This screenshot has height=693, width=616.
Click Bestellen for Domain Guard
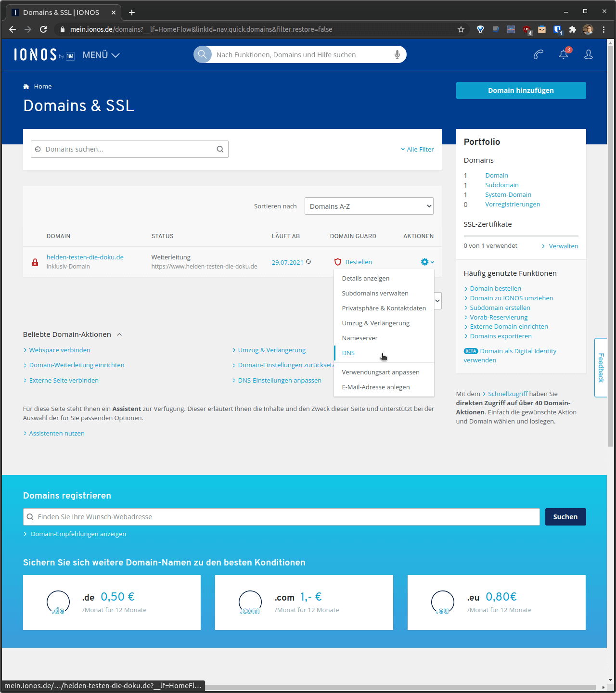[x=359, y=262]
